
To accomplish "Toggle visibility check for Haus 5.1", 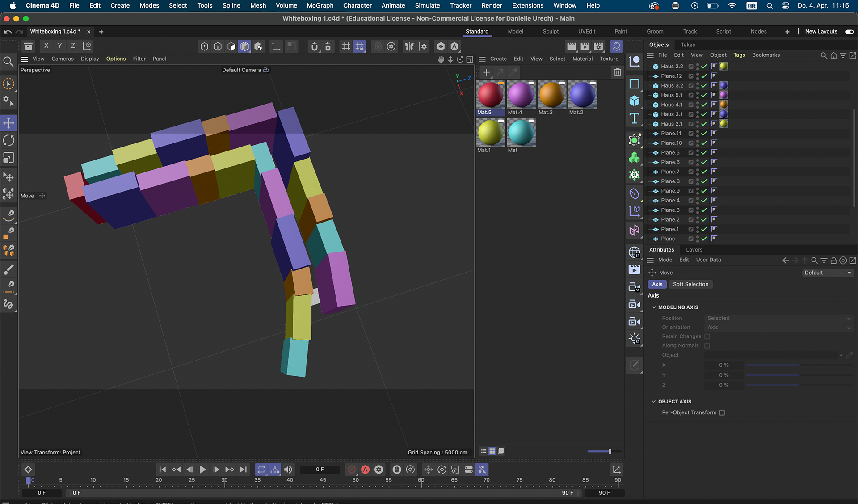I will click(x=704, y=95).
